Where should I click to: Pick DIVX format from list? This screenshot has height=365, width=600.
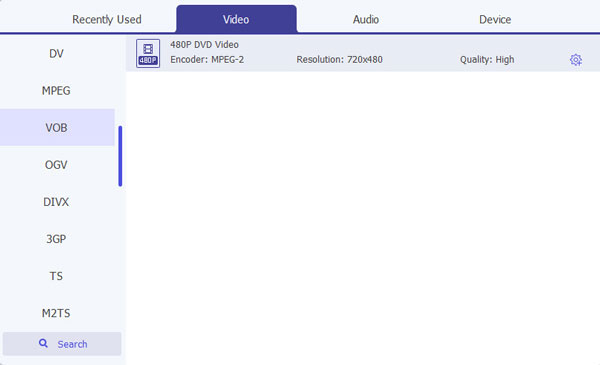[x=57, y=202]
